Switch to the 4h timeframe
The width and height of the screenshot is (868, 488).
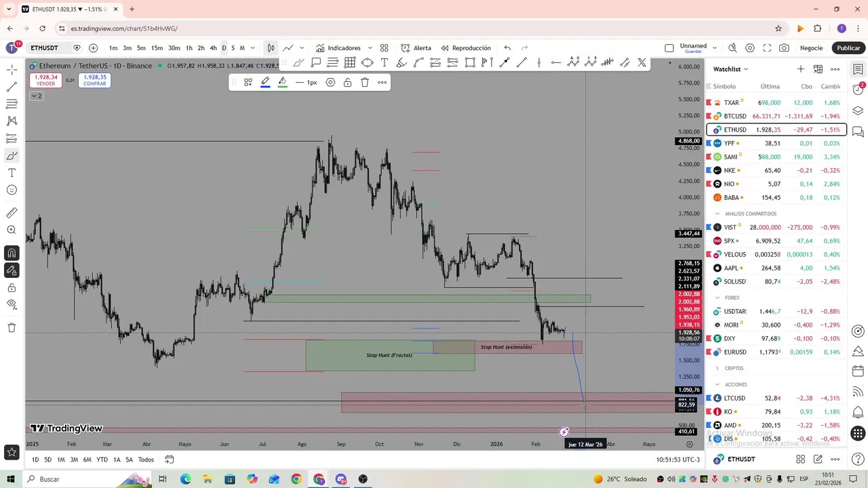pos(213,48)
